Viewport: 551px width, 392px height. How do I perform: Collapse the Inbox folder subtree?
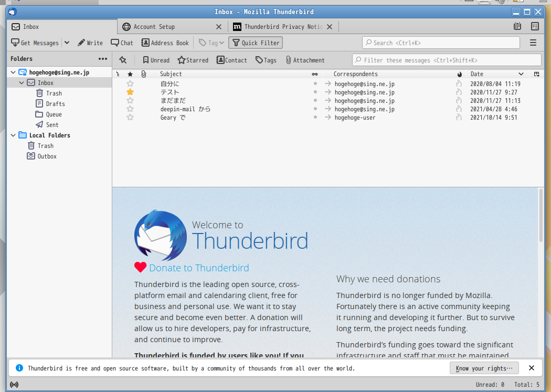point(22,83)
